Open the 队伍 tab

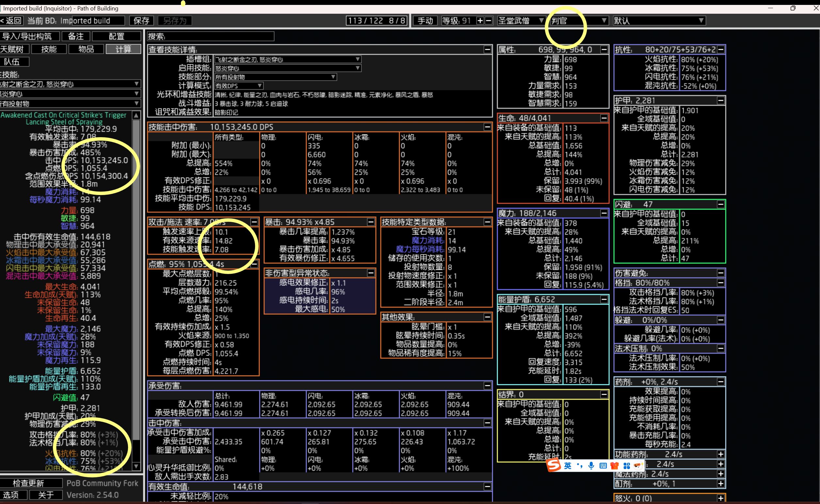tap(14, 62)
